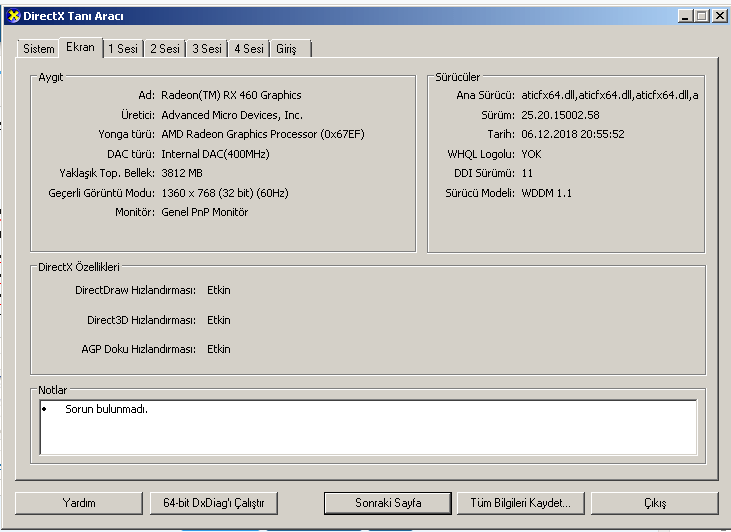The width and height of the screenshot is (731, 532).
Task: Open the 2 Sesi tab
Action: (x=165, y=48)
